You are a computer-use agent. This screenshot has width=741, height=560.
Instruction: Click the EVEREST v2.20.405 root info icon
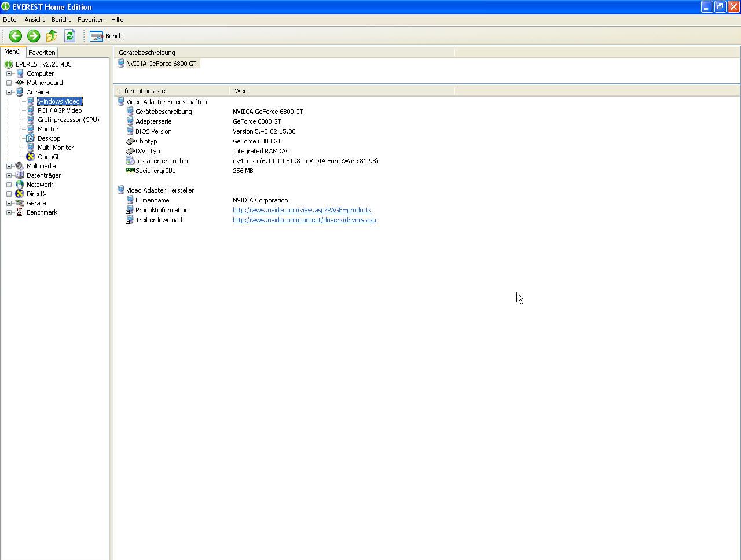click(x=9, y=64)
